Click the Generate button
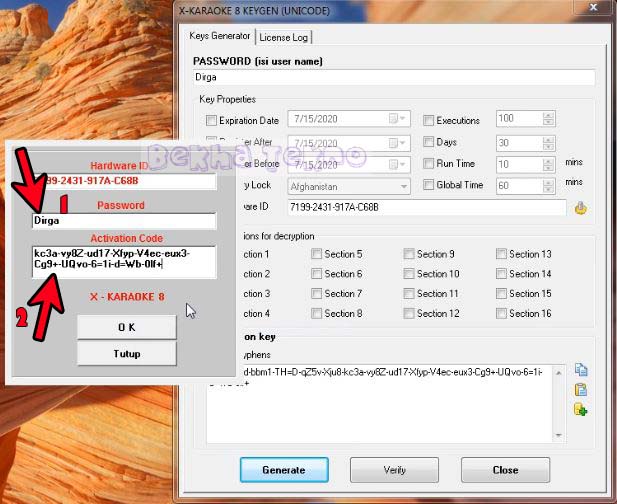Image resolution: width=617 pixels, height=504 pixels. 284,470
